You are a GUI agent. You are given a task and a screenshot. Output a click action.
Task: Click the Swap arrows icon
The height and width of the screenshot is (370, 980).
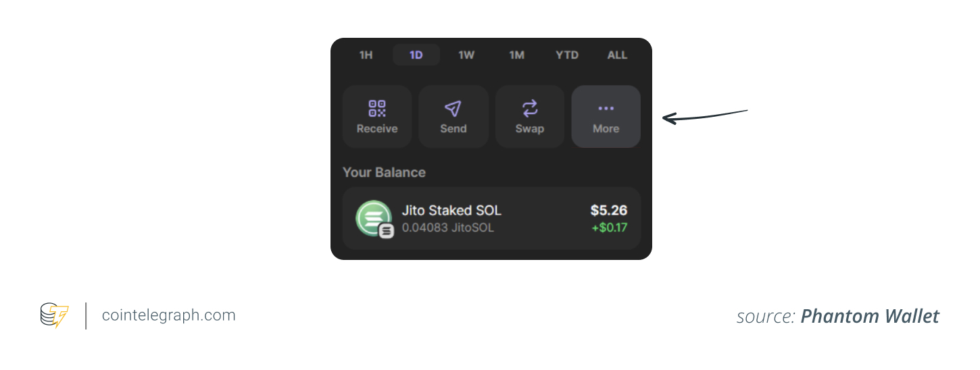tap(530, 109)
